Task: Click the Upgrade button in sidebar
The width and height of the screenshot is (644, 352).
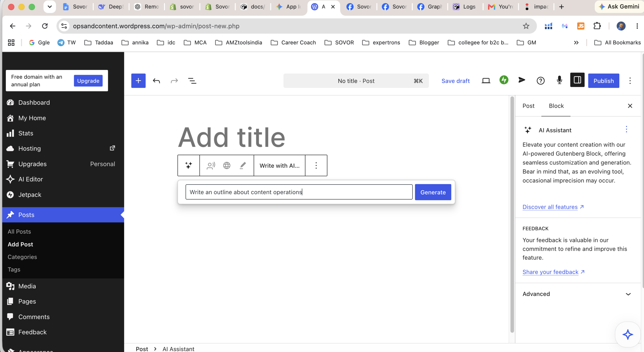Action: pos(88,81)
